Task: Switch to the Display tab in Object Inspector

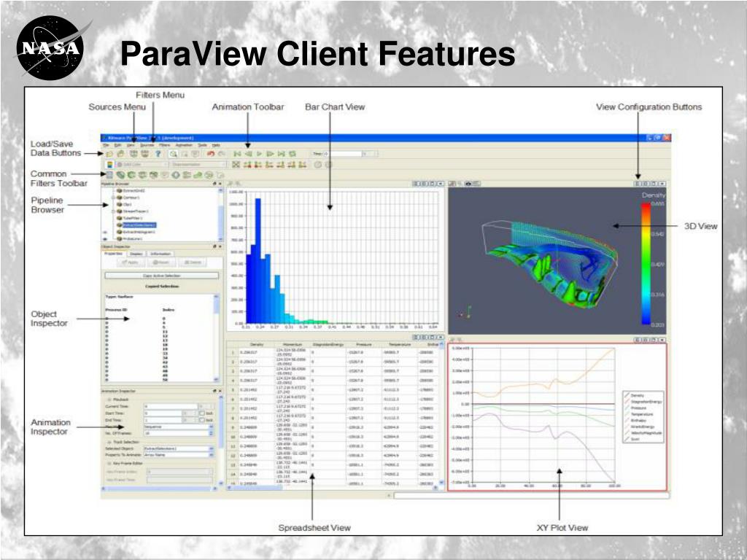Action: click(x=136, y=254)
